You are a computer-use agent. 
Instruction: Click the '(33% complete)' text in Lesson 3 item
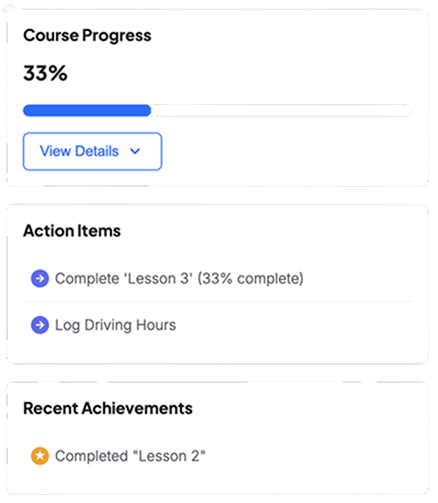[251, 280]
